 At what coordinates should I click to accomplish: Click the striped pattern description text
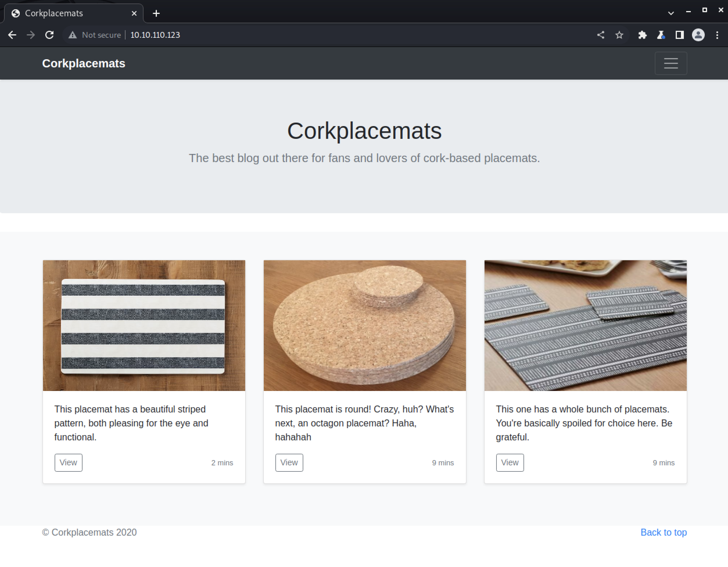click(x=131, y=423)
